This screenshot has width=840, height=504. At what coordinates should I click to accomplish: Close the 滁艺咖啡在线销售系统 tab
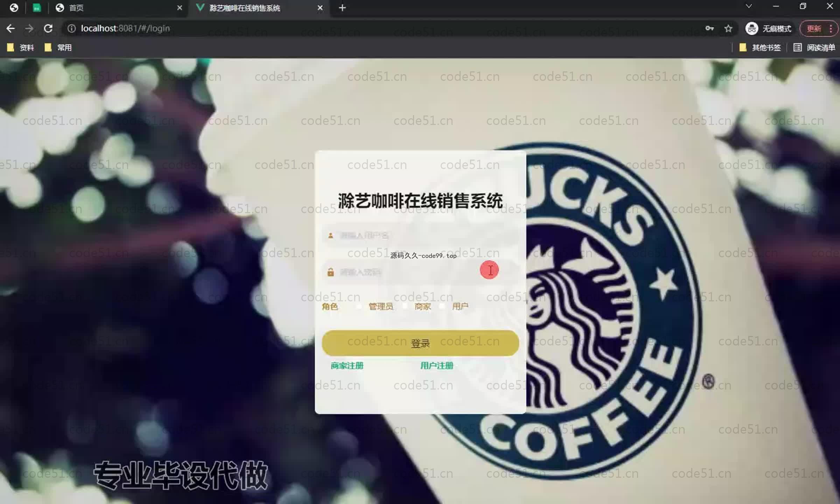[x=320, y=8]
